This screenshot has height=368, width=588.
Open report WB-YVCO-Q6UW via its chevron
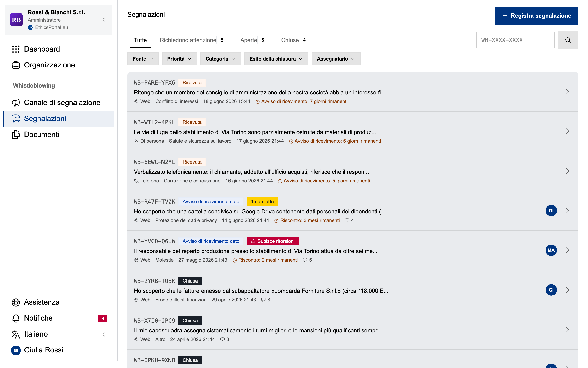point(567,250)
